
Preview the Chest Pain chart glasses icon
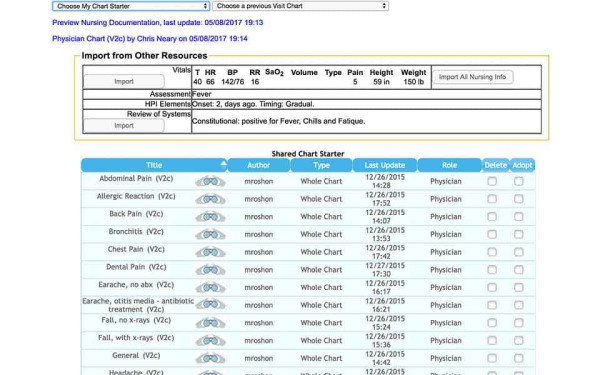point(210,252)
